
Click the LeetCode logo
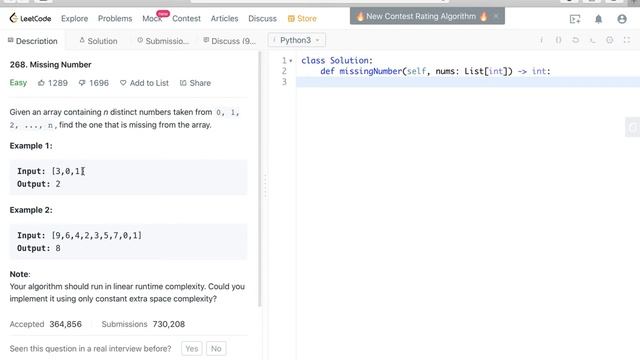coord(30,18)
